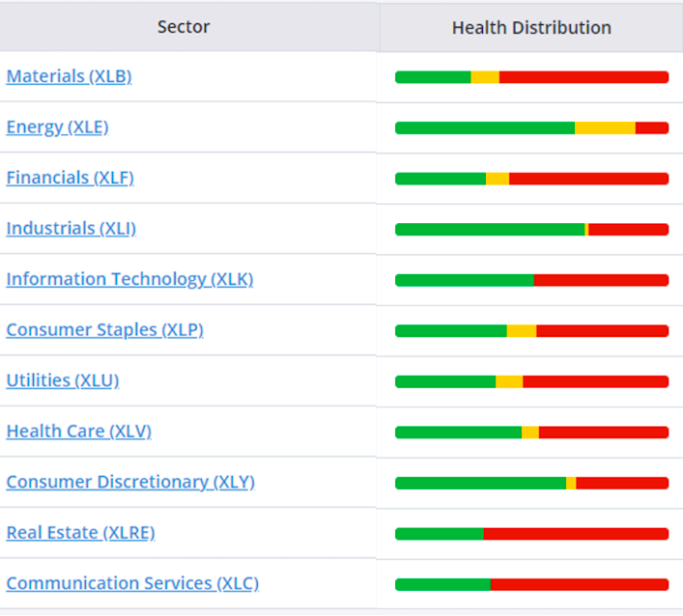Open the Industrials (XLI) sector page

pos(71,228)
